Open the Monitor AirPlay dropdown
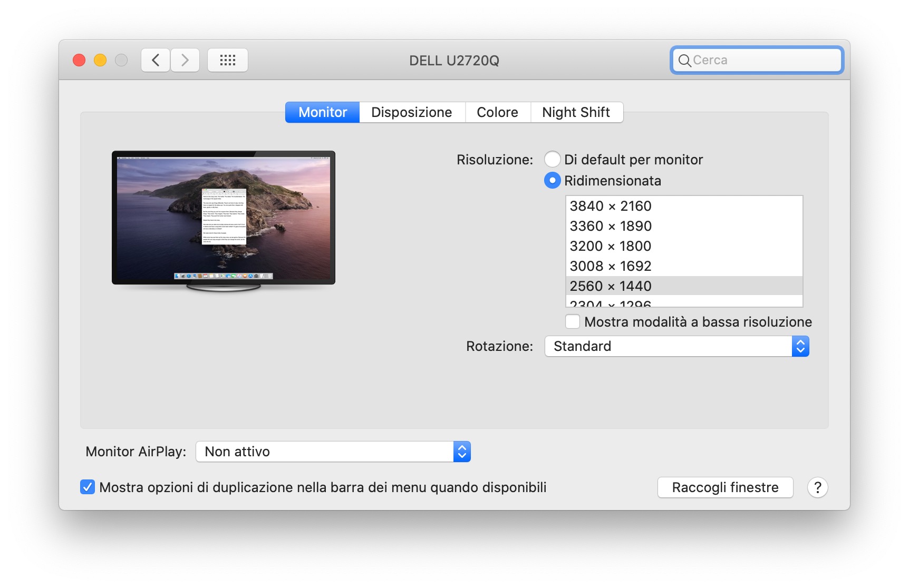Viewport: 909px width, 588px height. (x=333, y=452)
